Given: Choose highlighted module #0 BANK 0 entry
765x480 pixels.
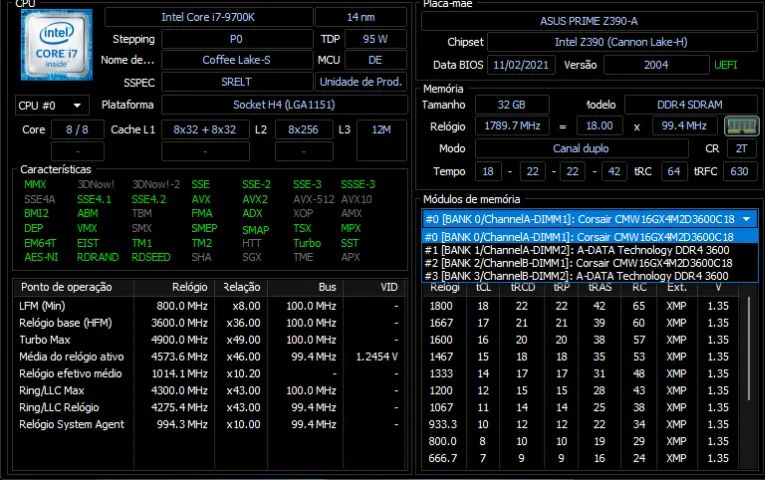Looking at the screenshot, I should [589, 237].
